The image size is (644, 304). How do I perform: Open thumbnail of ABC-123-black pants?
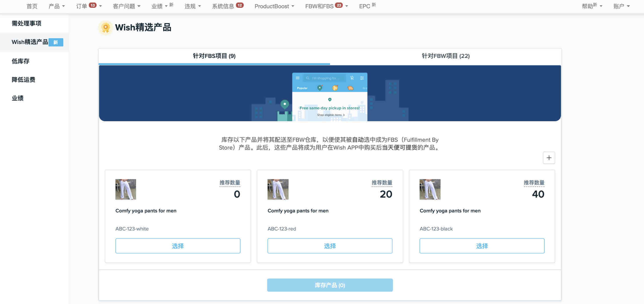point(430,189)
